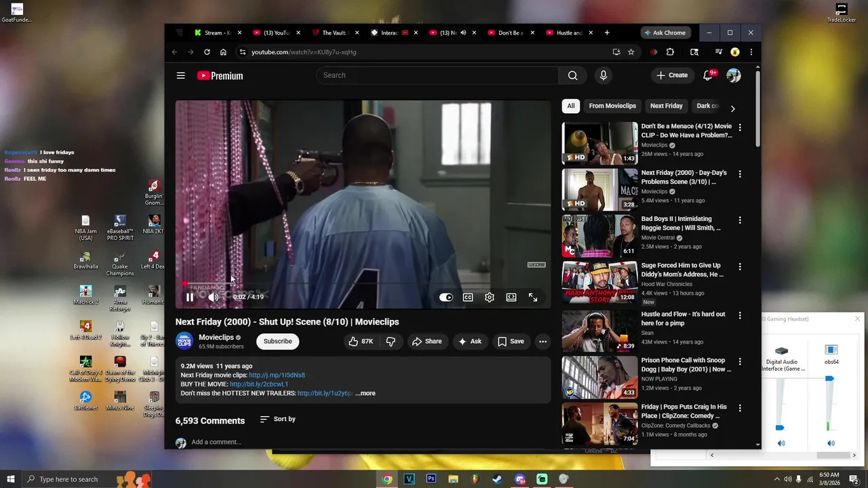
Task: Click the search magnifier button
Action: [573, 75]
